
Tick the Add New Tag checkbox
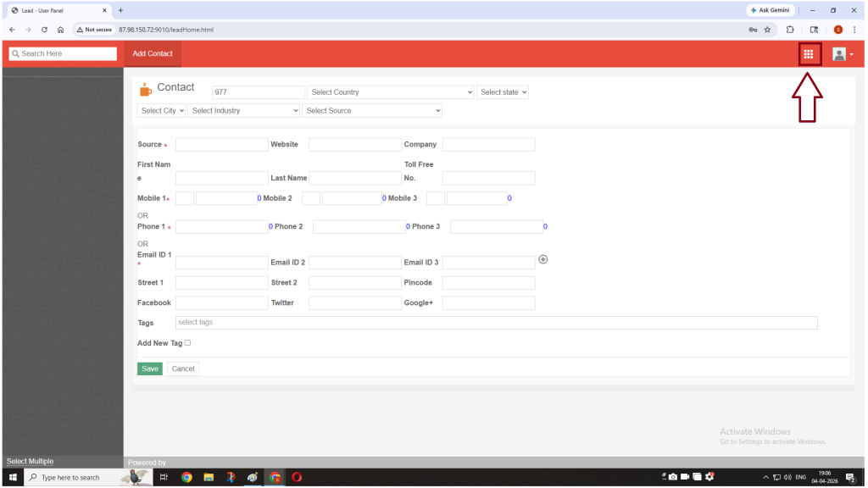(x=187, y=343)
